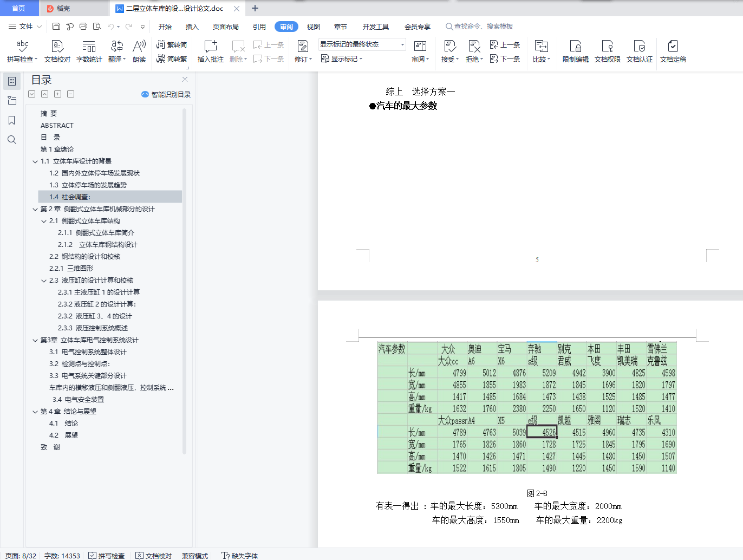
Task: Collapse the 第3章 立体车库电气控制系统设计 node
Action: [x=35, y=340]
